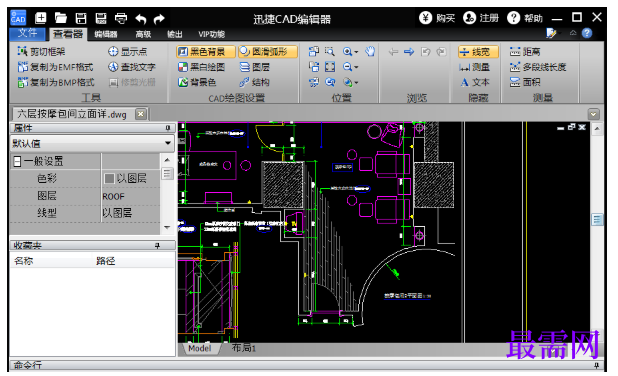Click the 购买 purchase button
The height and width of the screenshot is (376, 618).
pyautogui.click(x=437, y=18)
